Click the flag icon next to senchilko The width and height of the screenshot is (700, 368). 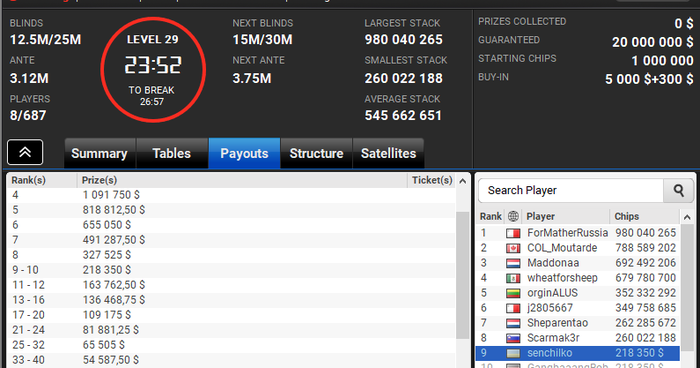[x=513, y=353]
